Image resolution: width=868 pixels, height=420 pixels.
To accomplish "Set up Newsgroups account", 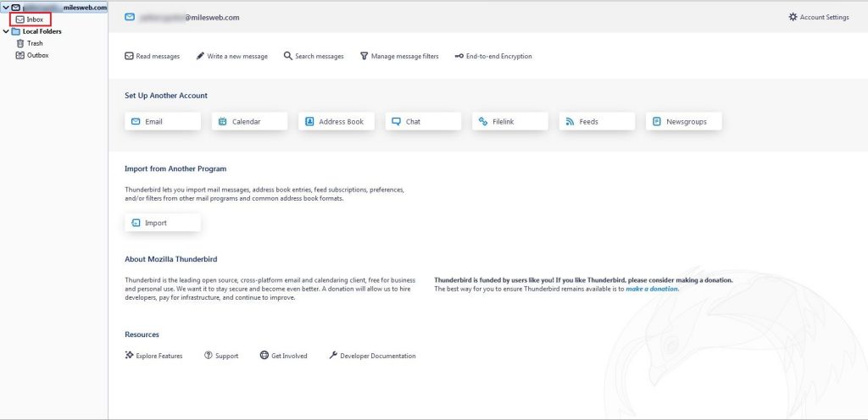I will (x=684, y=122).
